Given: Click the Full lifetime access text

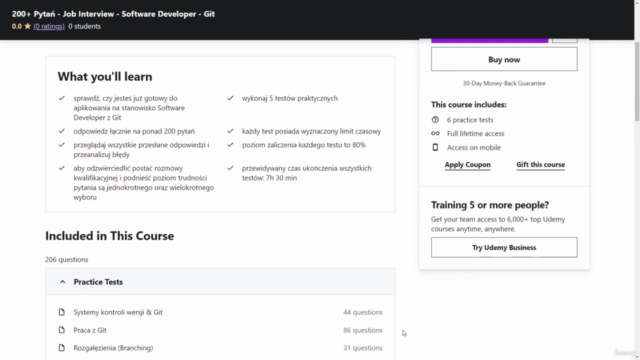Looking at the screenshot, I should [476, 133].
